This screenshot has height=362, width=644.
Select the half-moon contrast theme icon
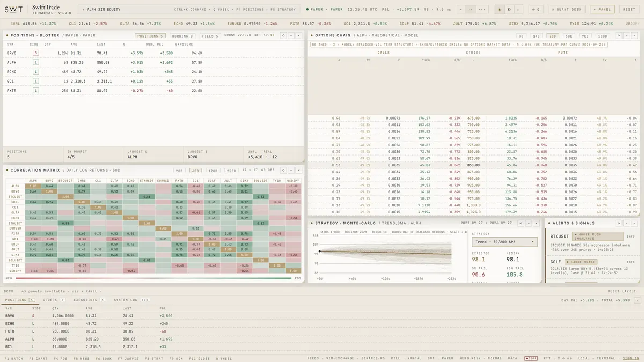click(x=509, y=9)
